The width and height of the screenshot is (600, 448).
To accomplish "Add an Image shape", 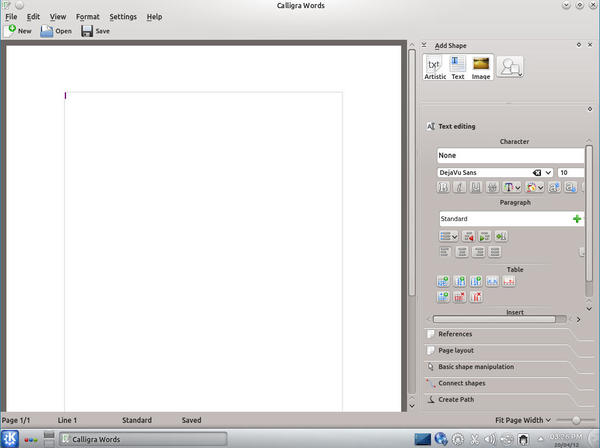I will tap(481, 68).
